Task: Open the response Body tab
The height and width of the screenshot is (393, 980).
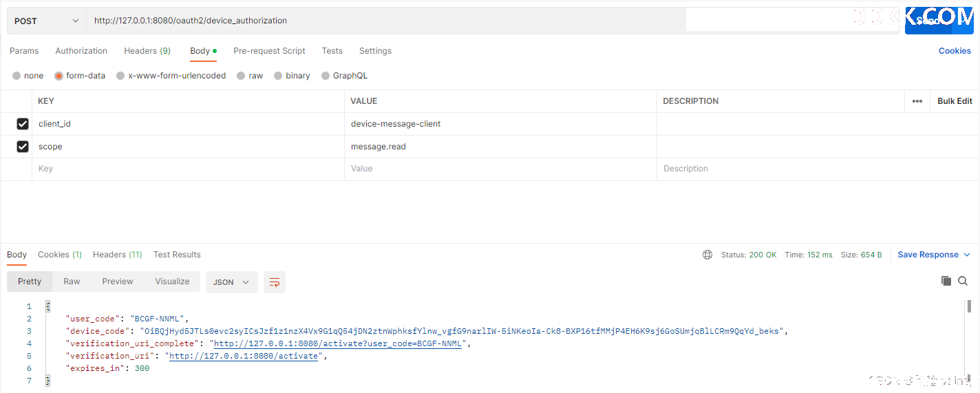Action: point(17,255)
